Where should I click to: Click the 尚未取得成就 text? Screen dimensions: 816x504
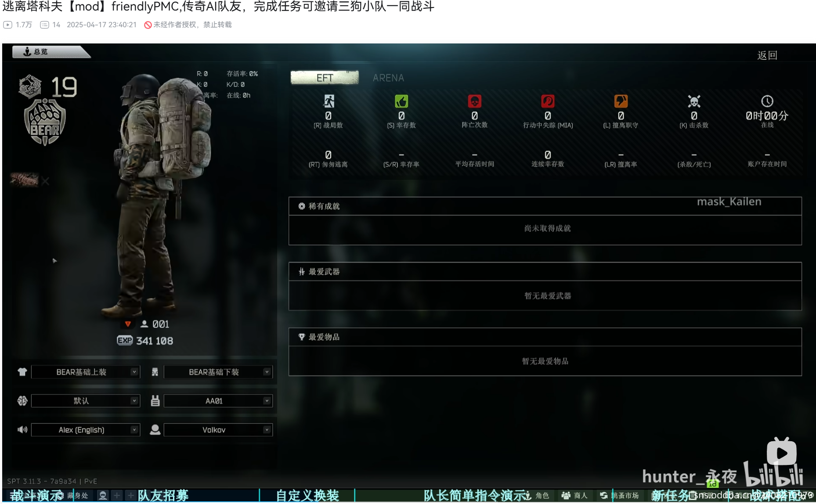tap(547, 228)
